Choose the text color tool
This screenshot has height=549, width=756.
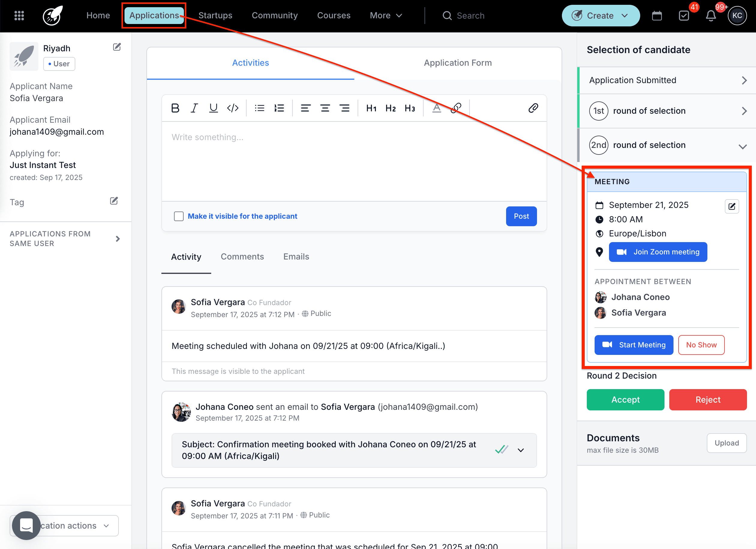click(x=436, y=108)
